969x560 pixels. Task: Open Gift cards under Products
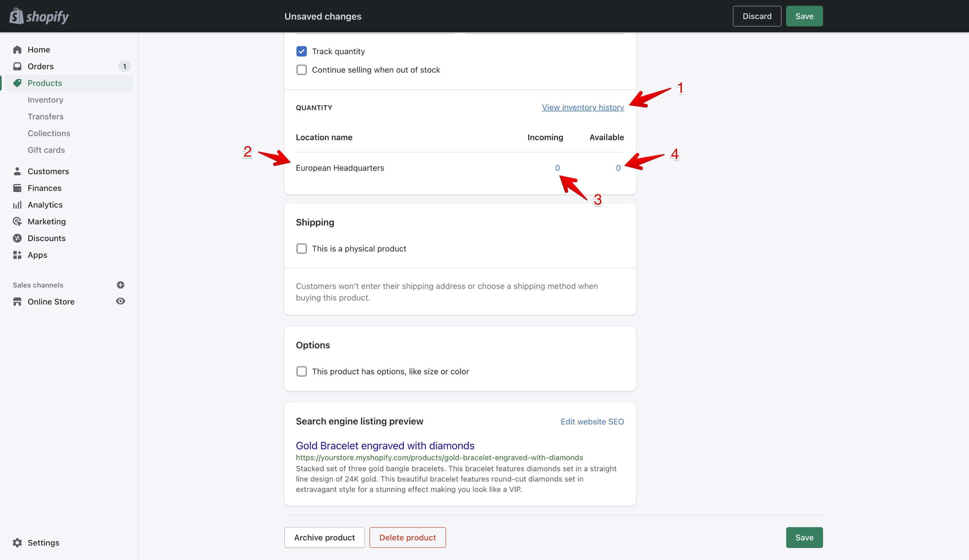pyautogui.click(x=46, y=150)
